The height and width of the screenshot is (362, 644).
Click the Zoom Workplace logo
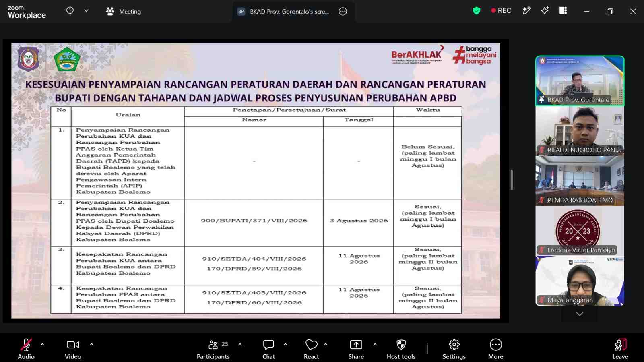27,12
